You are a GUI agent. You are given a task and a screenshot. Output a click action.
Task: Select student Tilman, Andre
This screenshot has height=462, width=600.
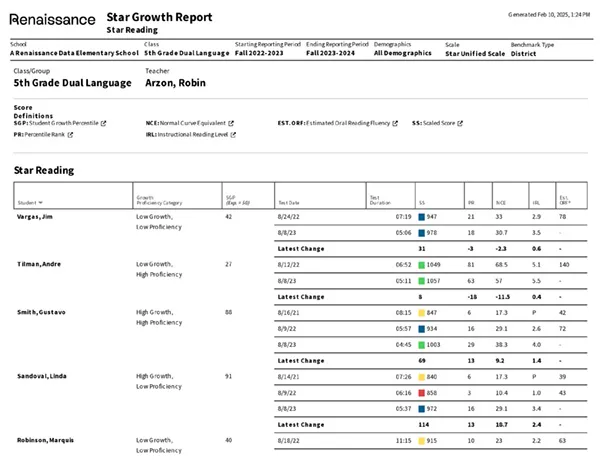tap(39, 264)
